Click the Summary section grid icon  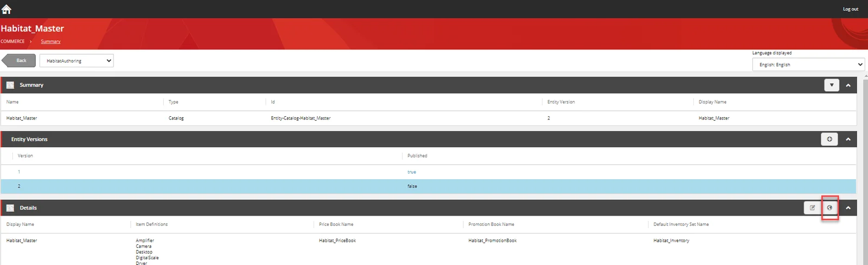coord(10,85)
